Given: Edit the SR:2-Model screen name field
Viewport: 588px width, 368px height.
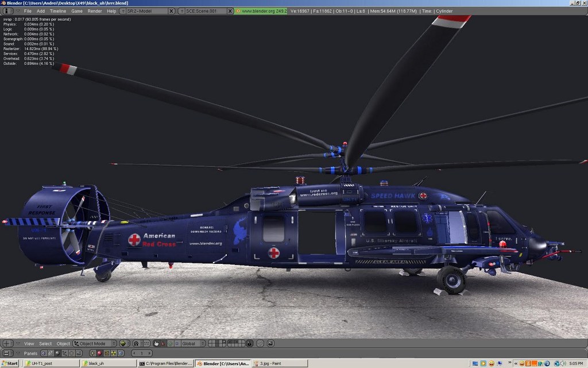Looking at the screenshot, I should [147, 11].
